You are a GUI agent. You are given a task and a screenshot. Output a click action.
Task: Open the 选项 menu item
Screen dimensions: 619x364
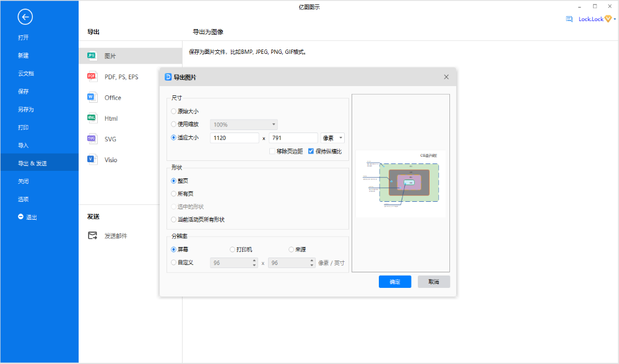[x=24, y=199]
